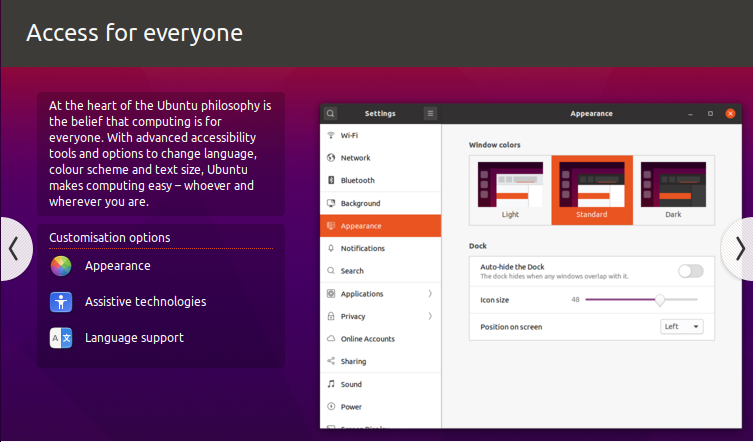This screenshot has width=753, height=442.
Task: Click the Icon size slider handle
Action: [x=660, y=299]
